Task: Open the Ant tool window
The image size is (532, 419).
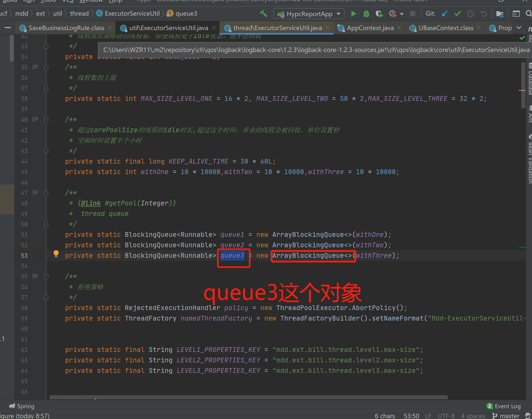Action: 529,114
